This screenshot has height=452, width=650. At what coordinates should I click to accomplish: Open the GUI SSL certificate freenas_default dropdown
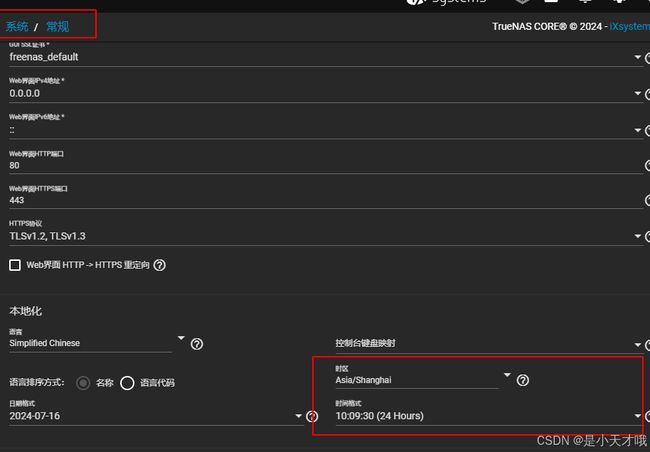pos(638,57)
